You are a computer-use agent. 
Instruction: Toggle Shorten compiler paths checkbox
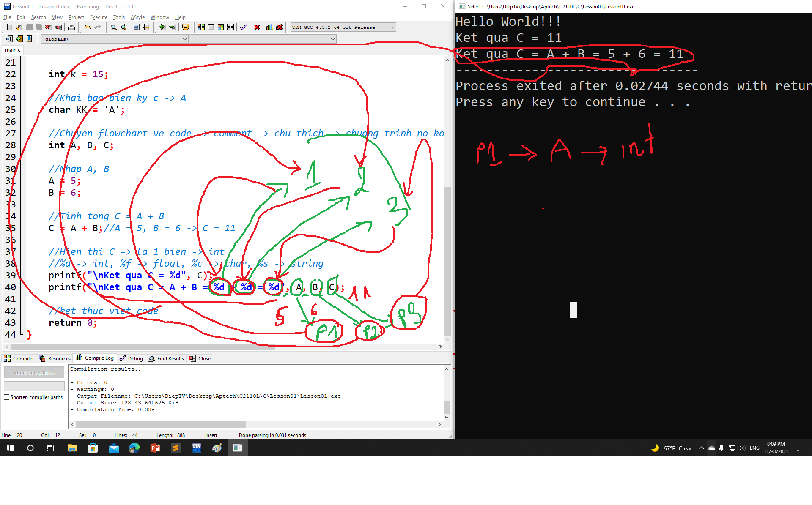(7, 397)
